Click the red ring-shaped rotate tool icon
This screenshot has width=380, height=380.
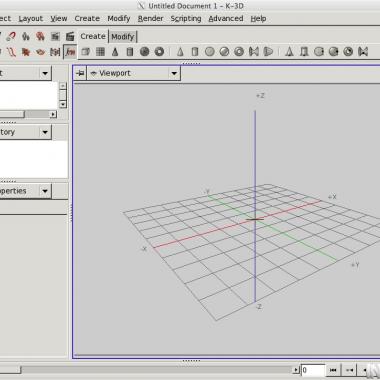(x=40, y=52)
